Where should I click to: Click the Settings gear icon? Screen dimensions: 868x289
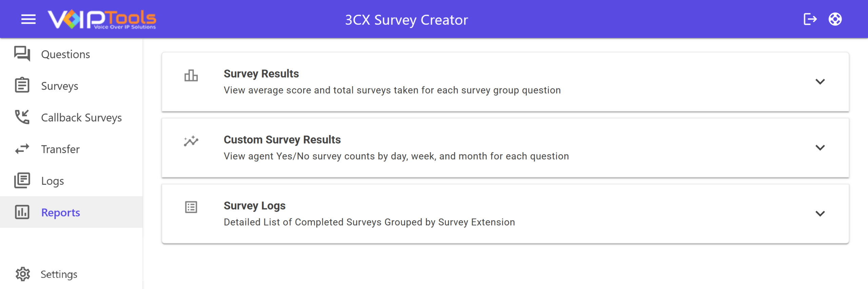pyautogui.click(x=23, y=274)
